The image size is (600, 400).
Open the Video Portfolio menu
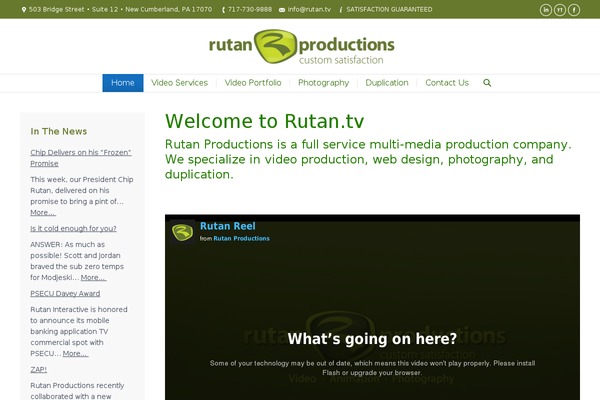tap(253, 83)
